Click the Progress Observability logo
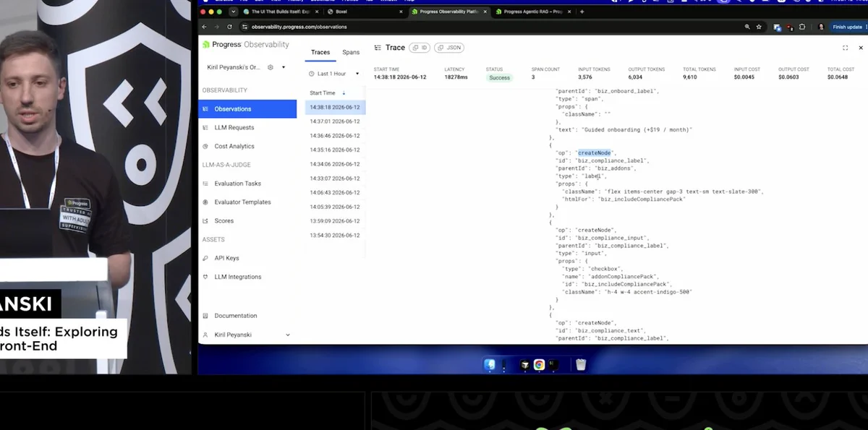Image resolution: width=868 pixels, height=430 pixels. click(246, 45)
